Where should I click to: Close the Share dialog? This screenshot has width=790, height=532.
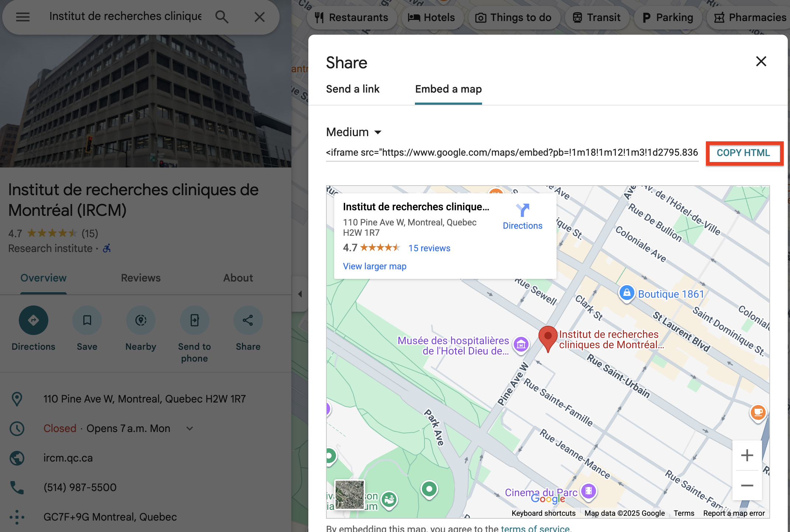[x=761, y=61]
